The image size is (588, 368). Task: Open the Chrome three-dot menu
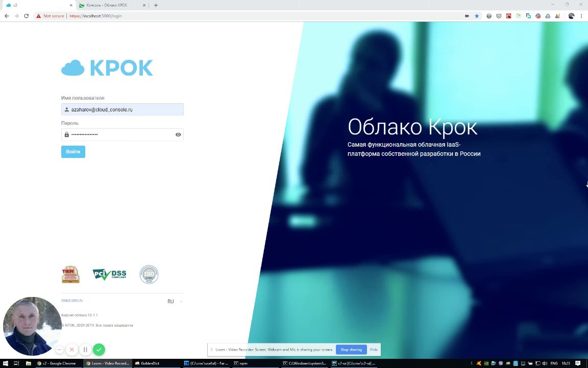pos(581,16)
